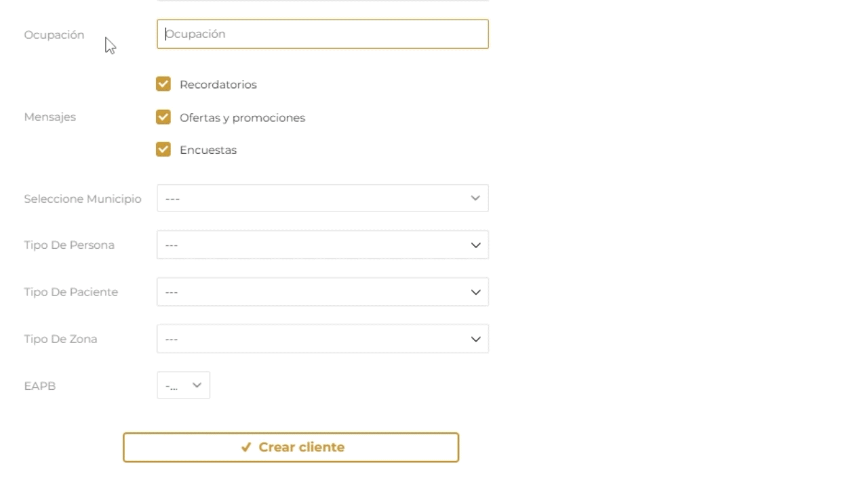This screenshot has width=868, height=488.
Task: Click the chevron arrow in Seleccione Municipio
Action: tap(475, 198)
